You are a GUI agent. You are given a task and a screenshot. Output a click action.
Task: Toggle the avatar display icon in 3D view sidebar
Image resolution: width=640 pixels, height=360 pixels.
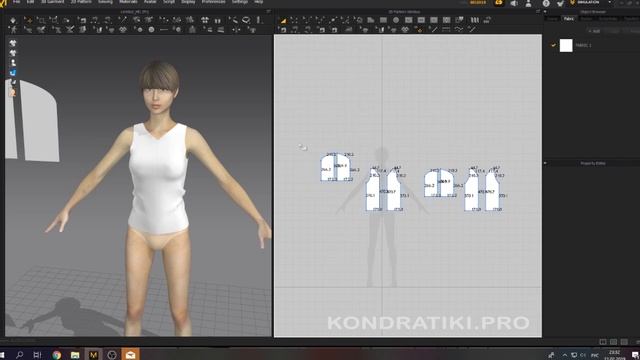13,63
